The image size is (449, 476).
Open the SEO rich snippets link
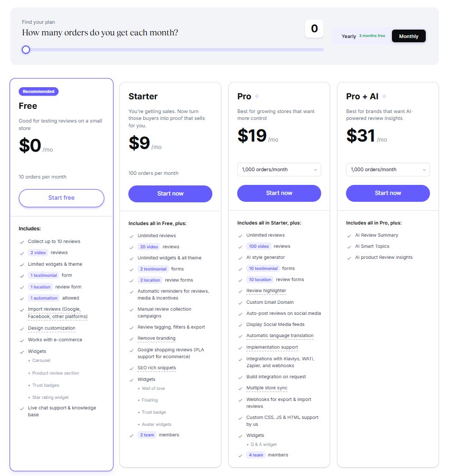157,368
